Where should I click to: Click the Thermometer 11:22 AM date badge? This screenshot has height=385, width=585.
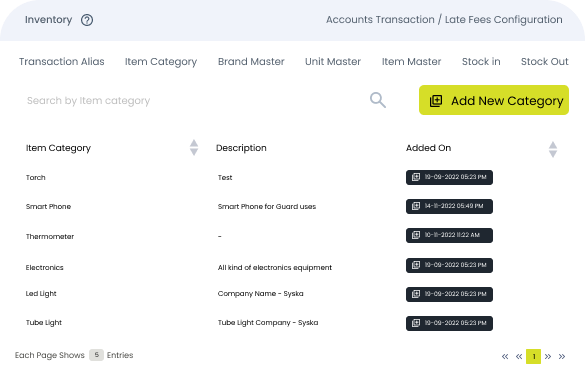click(449, 235)
